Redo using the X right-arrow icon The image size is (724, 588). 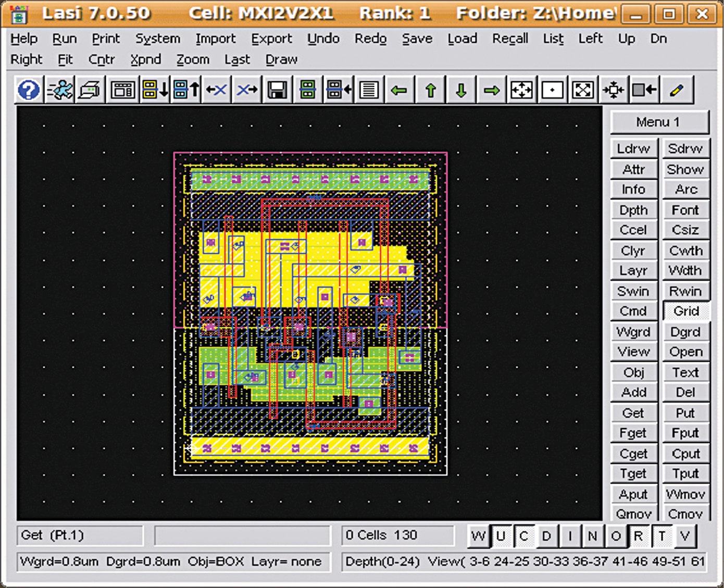246,89
